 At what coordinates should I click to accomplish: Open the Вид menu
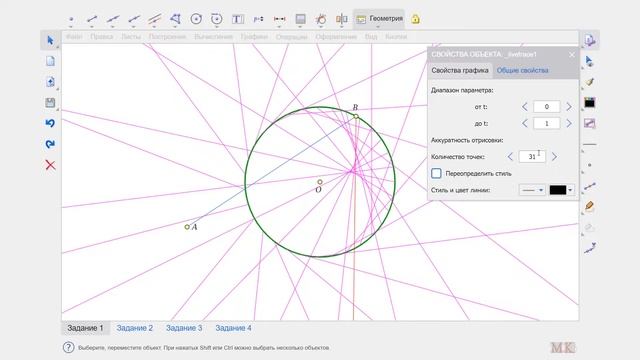pos(371,37)
